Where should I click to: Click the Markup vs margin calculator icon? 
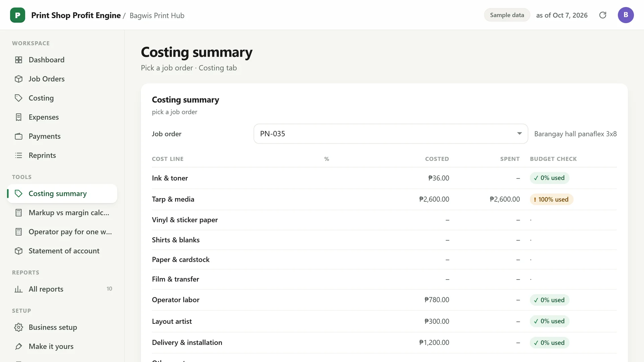coord(19,213)
